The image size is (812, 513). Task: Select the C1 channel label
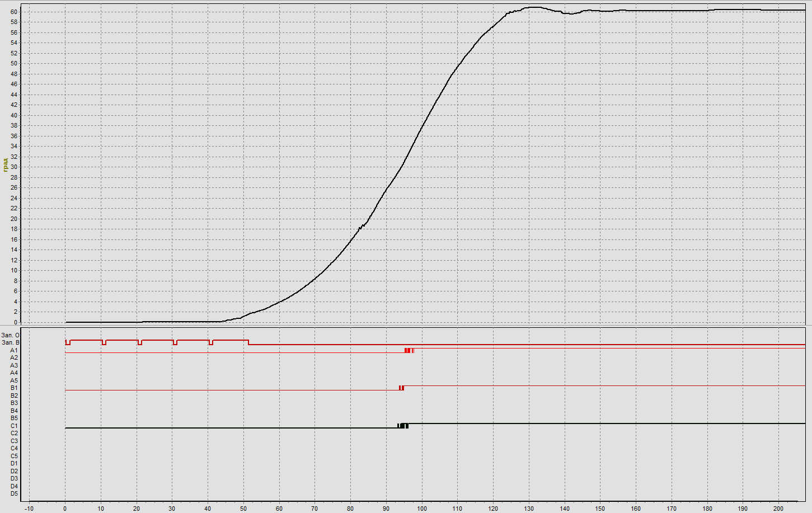pyautogui.click(x=14, y=426)
